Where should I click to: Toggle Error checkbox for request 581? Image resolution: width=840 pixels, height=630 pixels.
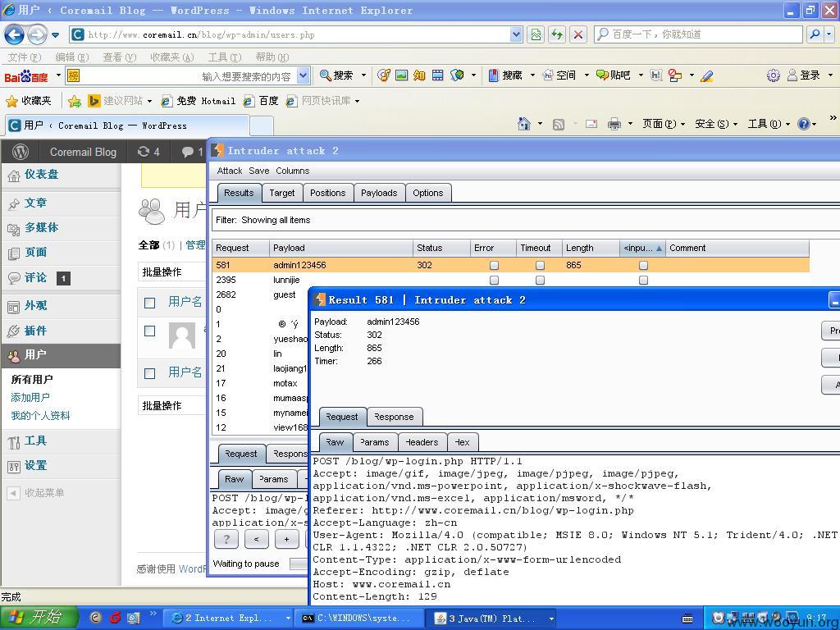coord(494,265)
